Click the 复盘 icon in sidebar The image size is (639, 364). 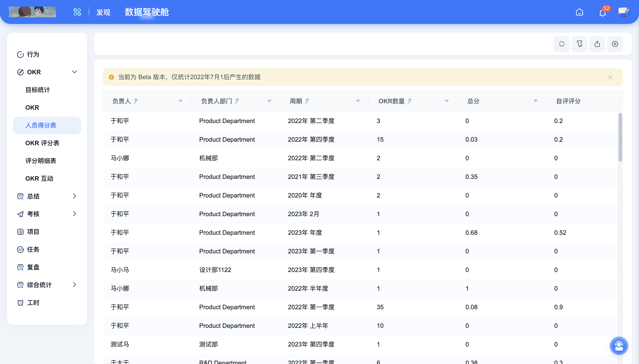pos(20,267)
